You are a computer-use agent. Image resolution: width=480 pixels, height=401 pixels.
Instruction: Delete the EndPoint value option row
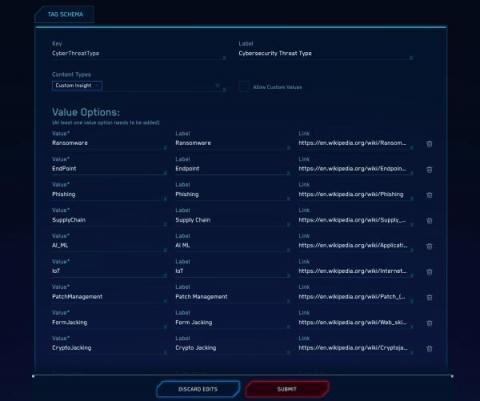[429, 170]
